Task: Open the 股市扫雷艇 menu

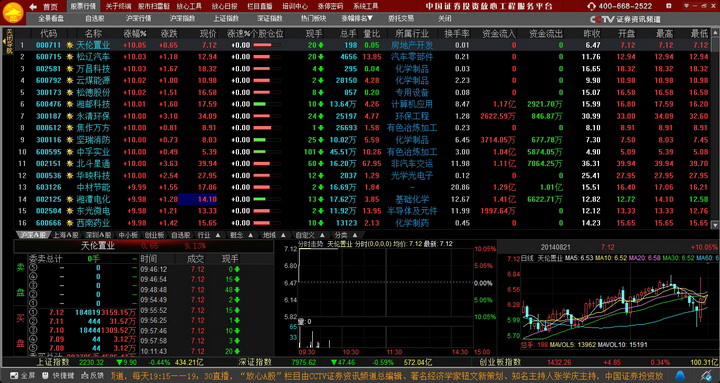Action: pyautogui.click(x=154, y=6)
